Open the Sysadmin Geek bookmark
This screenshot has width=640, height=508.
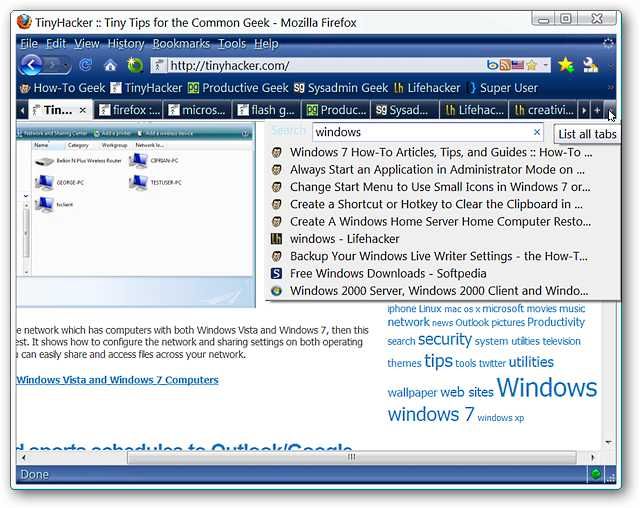(341, 88)
